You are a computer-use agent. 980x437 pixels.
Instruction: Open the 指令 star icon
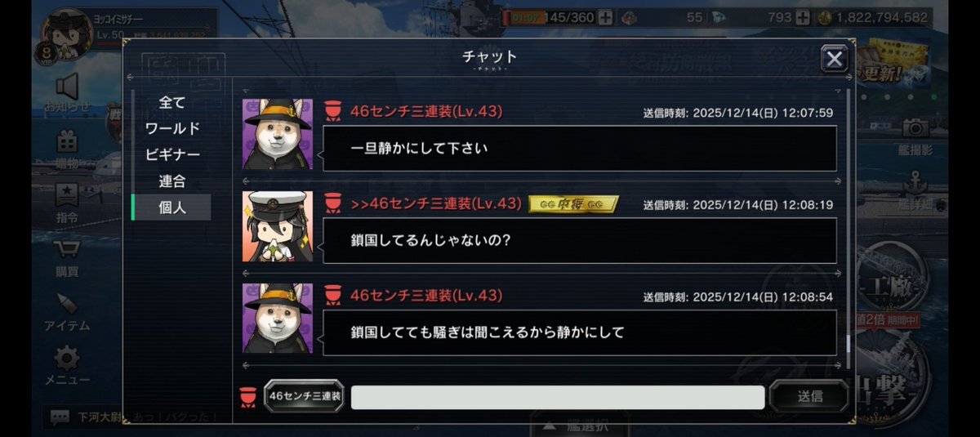click(x=67, y=195)
